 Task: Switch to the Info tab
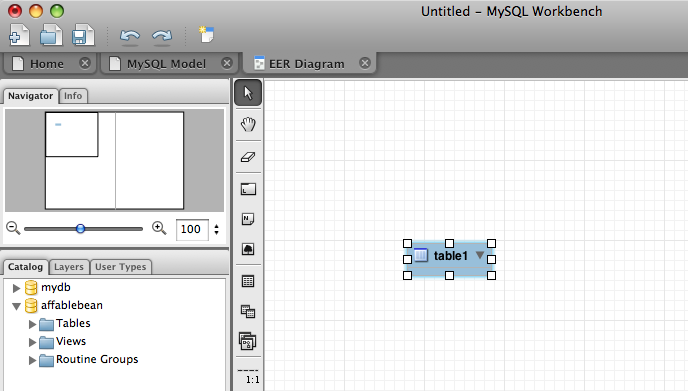point(73,96)
